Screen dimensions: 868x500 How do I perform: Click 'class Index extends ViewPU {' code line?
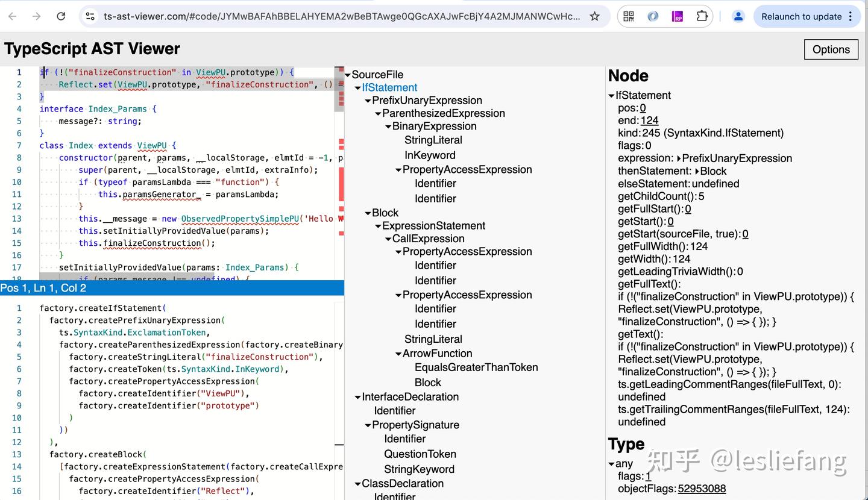tap(108, 146)
